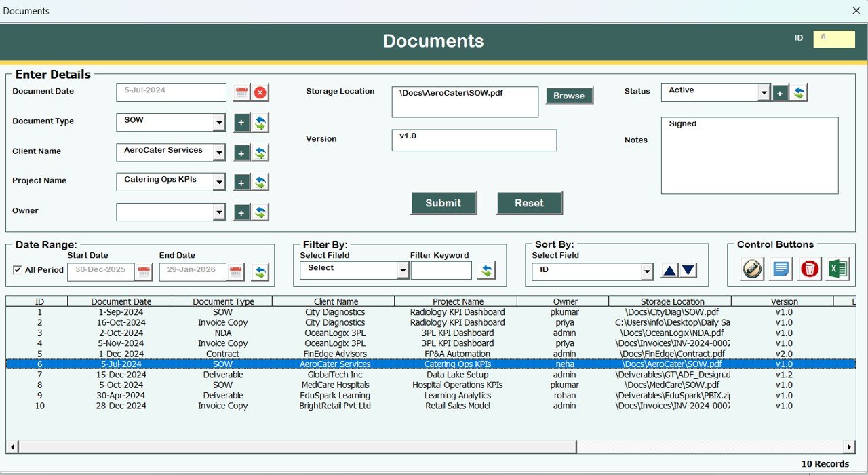
Task: Delete the record using the red trash icon
Action: pos(810,269)
